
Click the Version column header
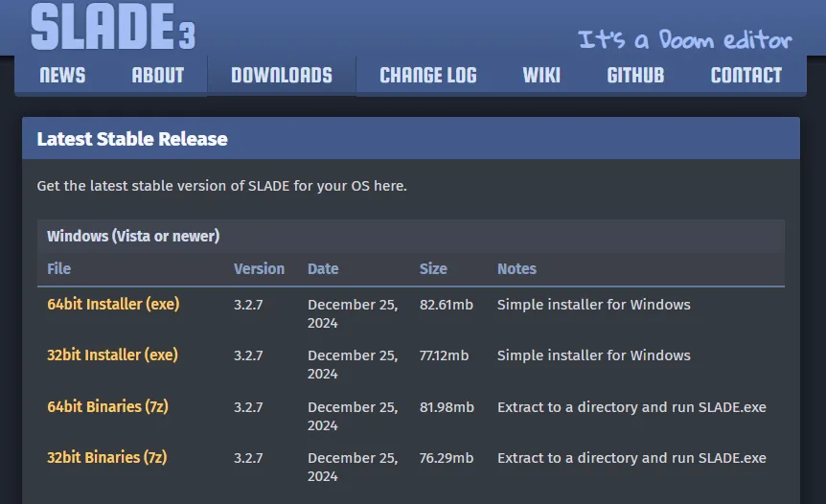point(259,268)
